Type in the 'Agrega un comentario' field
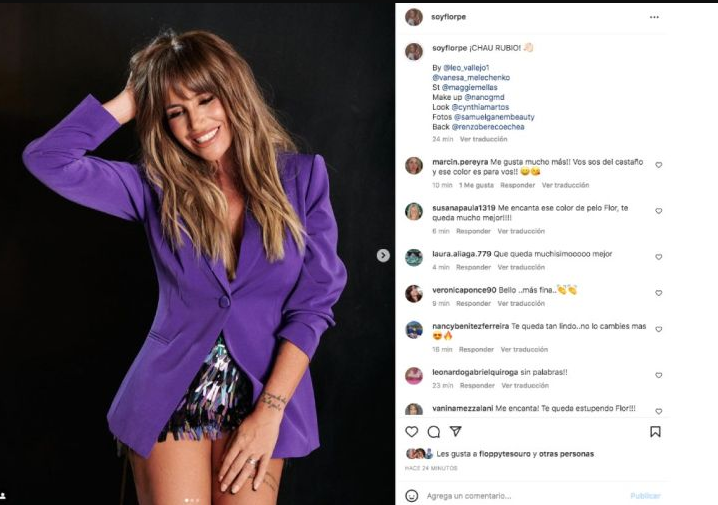718x505 pixels. pyautogui.click(x=520, y=495)
